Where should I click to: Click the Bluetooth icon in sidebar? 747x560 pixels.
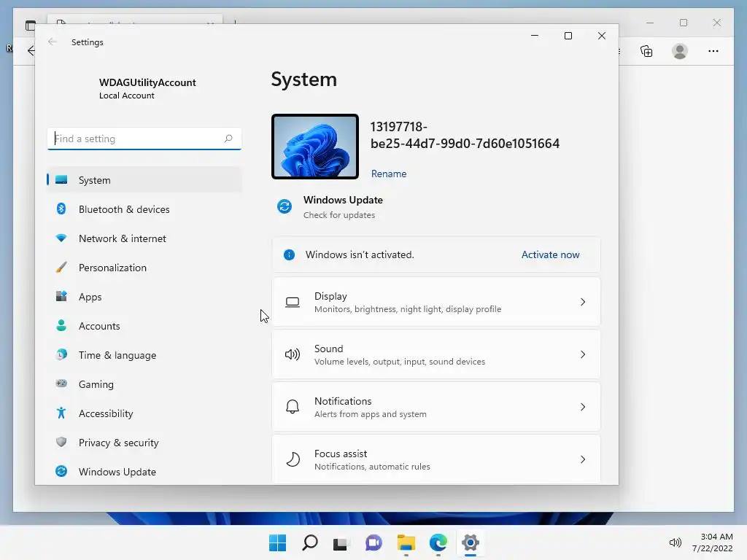pos(61,209)
